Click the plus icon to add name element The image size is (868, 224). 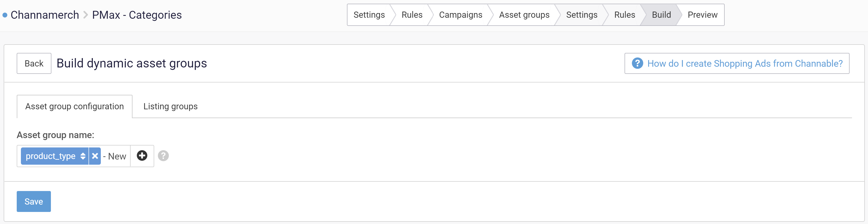(x=142, y=156)
